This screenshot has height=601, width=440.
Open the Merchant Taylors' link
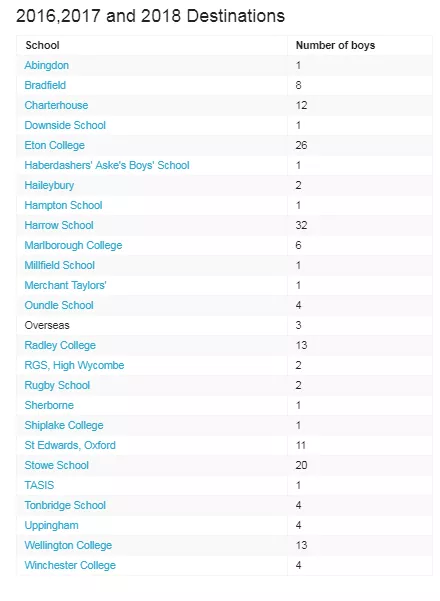pos(65,286)
